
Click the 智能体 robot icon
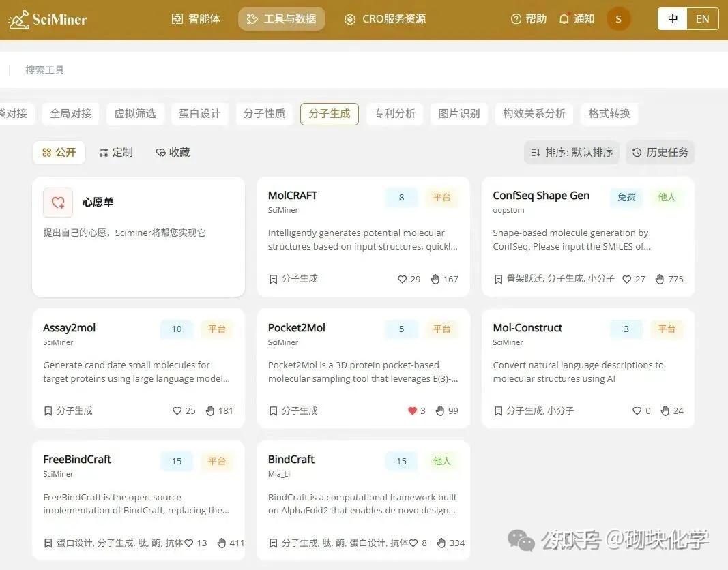point(179,18)
